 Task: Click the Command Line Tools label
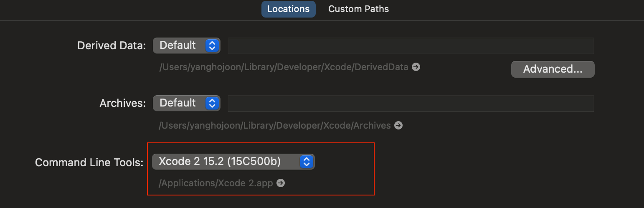tap(89, 162)
